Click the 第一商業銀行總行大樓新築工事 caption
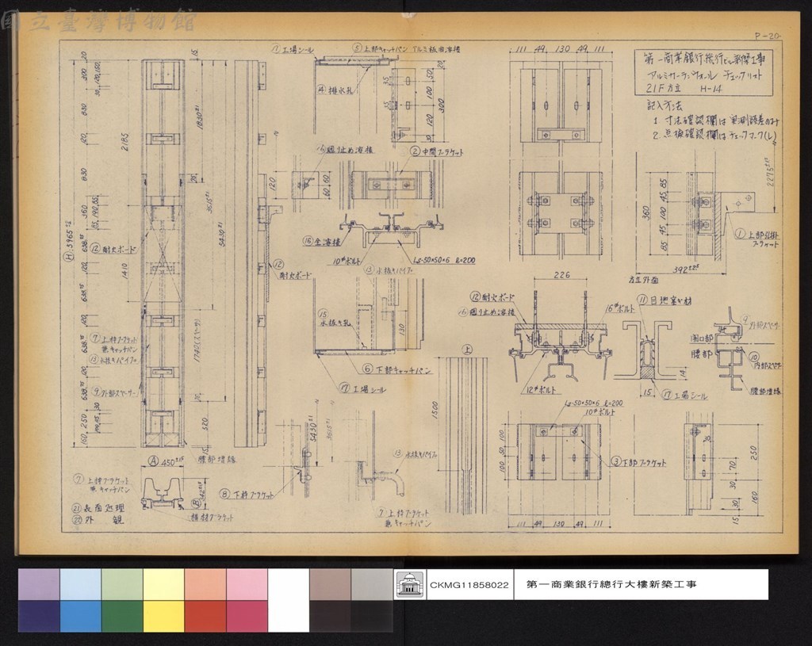Image resolution: width=812 pixels, height=646 pixels. [611, 584]
